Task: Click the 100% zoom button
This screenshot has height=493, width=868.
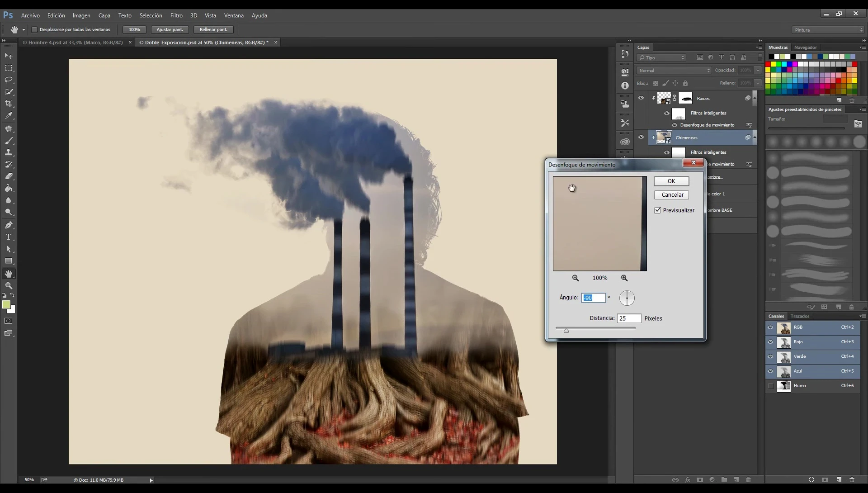Action: coord(134,29)
